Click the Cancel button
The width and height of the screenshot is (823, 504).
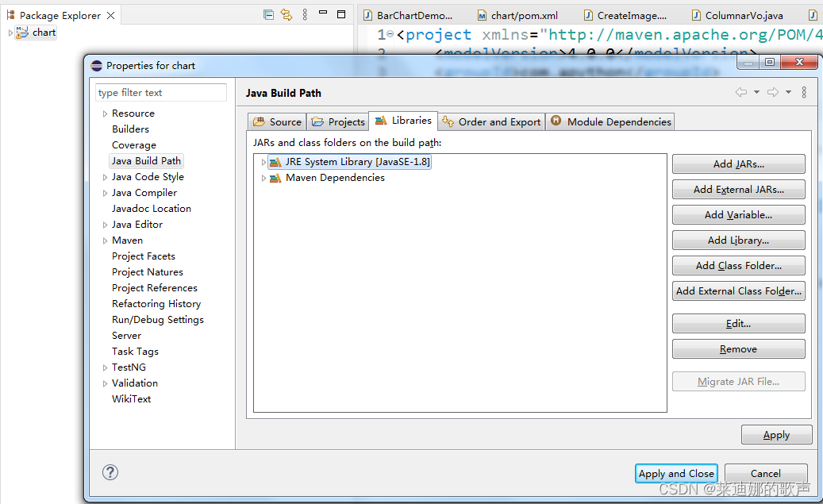tap(766, 474)
